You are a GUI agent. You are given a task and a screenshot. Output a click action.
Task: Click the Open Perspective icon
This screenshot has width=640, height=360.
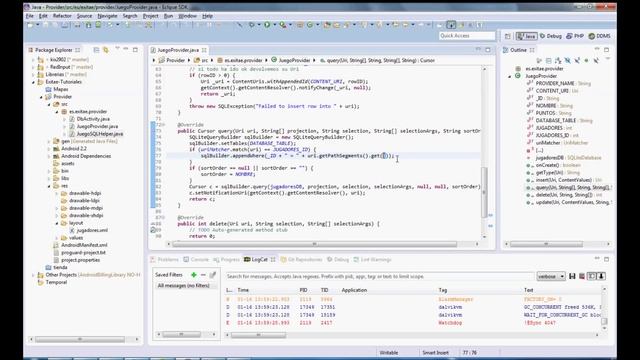tap(508, 36)
